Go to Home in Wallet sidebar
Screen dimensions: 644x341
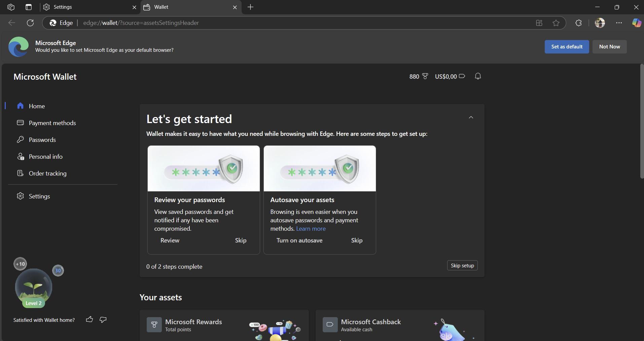[63, 106]
